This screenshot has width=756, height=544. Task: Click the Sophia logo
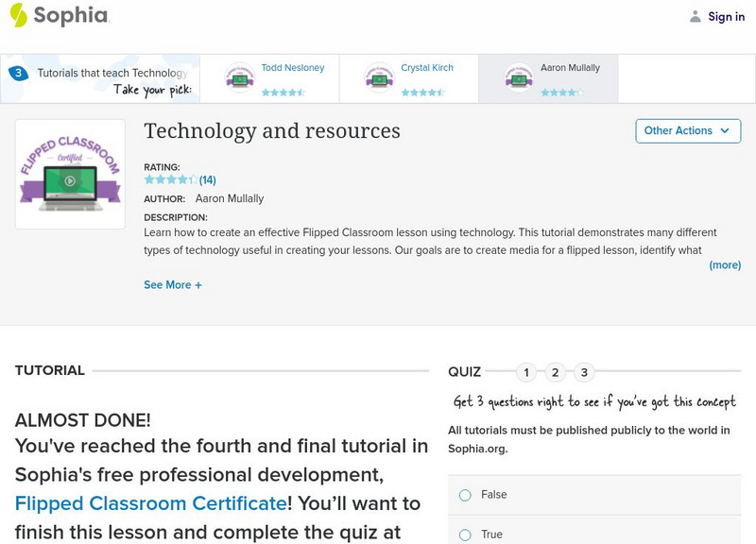coord(60,15)
